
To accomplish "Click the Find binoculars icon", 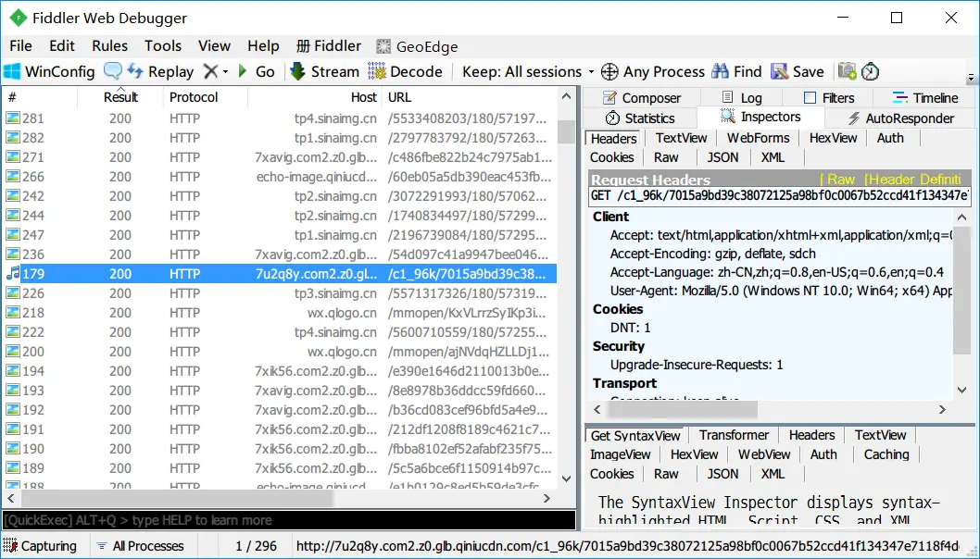I will [x=720, y=71].
